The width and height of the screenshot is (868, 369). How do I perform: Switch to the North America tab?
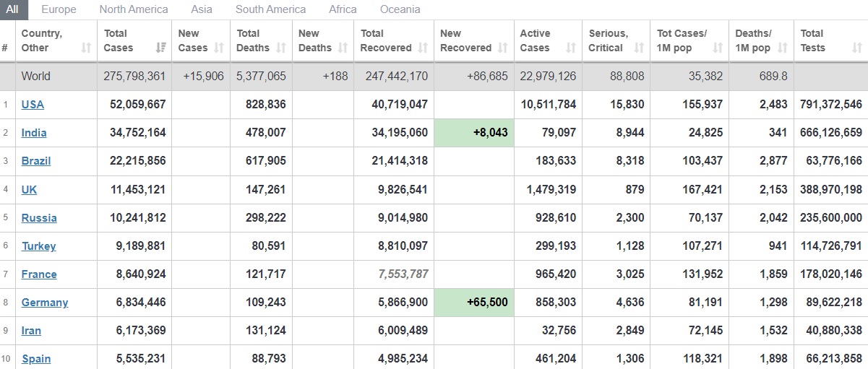tap(134, 9)
